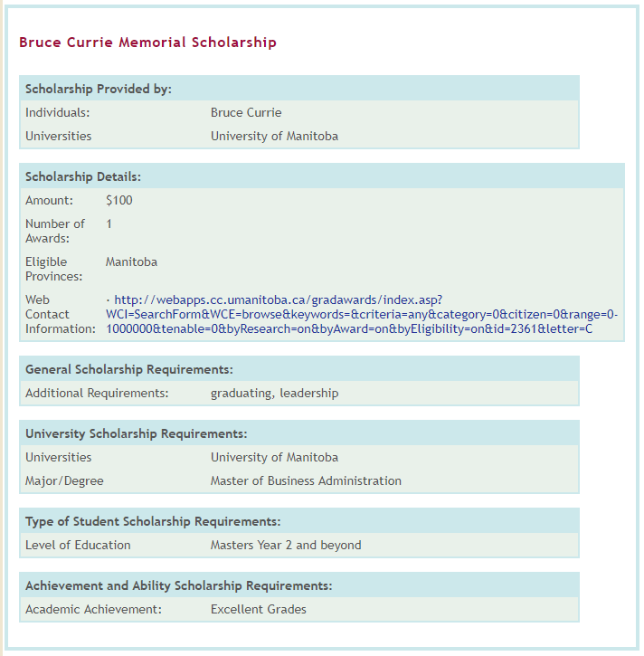Click the 'Scholarship Details:' section header

[83, 176]
